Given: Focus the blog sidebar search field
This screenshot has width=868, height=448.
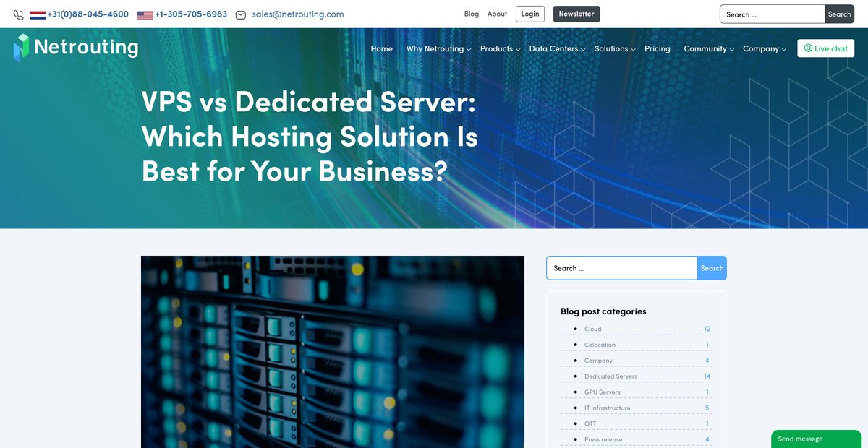Looking at the screenshot, I should click(622, 268).
